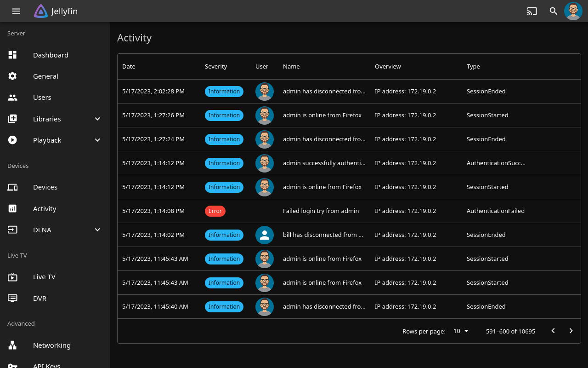Viewport: 588px width, 368px height.
Task: Go to the next page of activity
Action: [571, 331]
